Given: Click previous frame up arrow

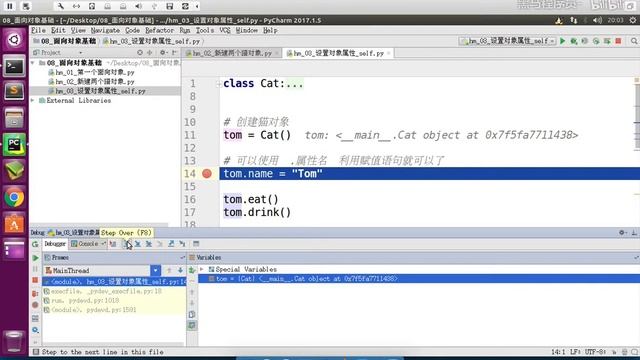Looking at the screenshot, I should [x=169, y=270].
